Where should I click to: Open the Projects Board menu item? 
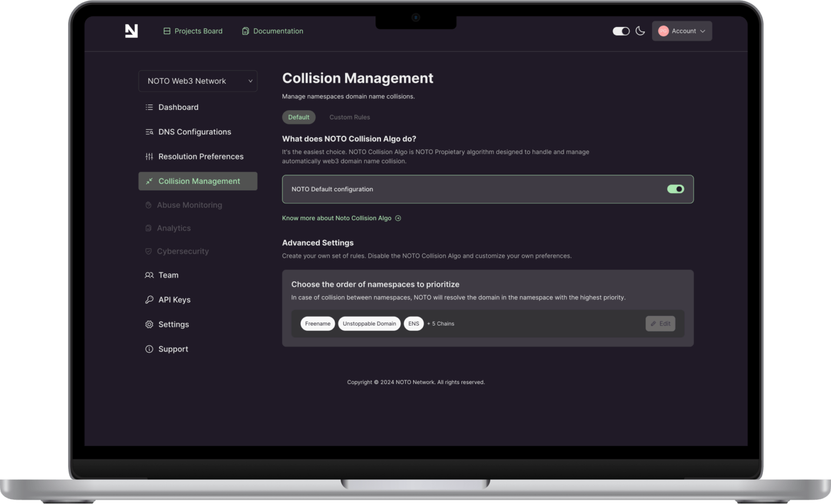(193, 31)
